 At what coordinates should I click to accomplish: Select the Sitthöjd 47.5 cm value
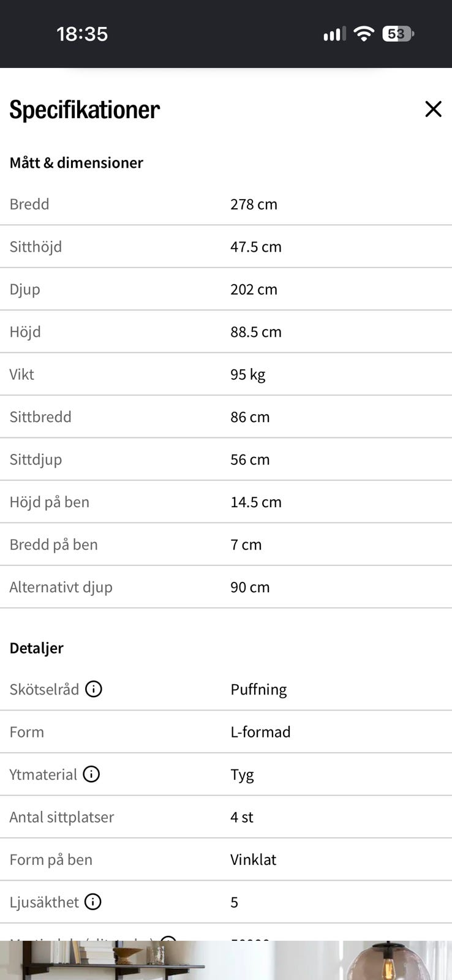coord(256,247)
